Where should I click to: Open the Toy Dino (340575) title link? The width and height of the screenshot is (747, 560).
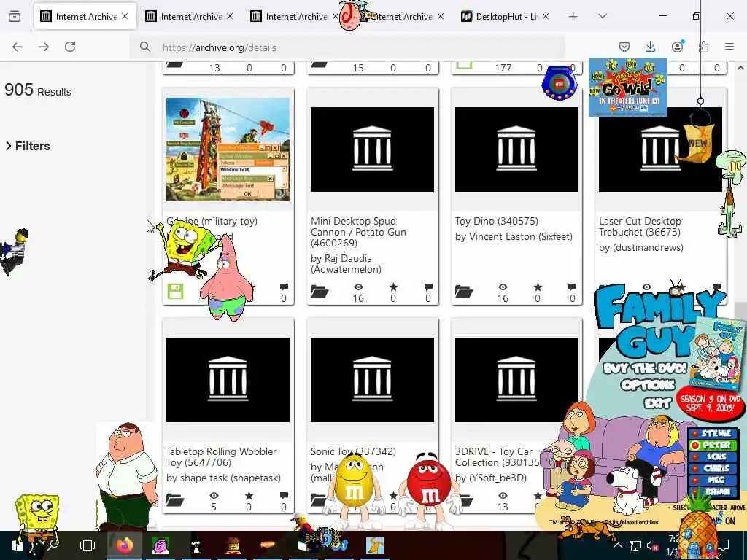(x=496, y=221)
